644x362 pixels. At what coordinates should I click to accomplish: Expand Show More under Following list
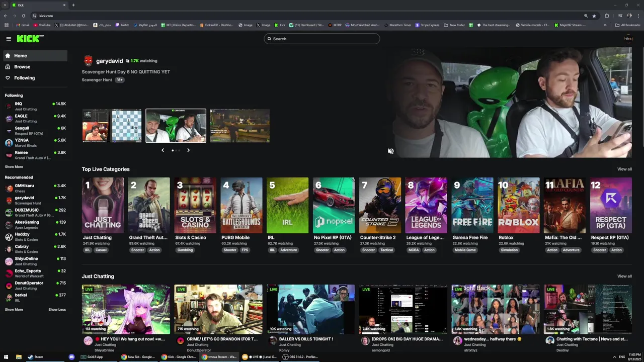(x=14, y=167)
